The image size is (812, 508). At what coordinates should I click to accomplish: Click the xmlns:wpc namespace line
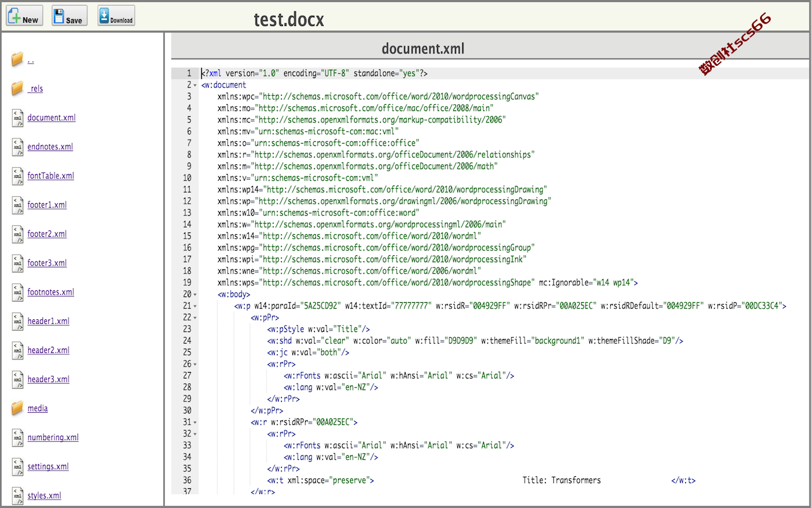pos(378,97)
